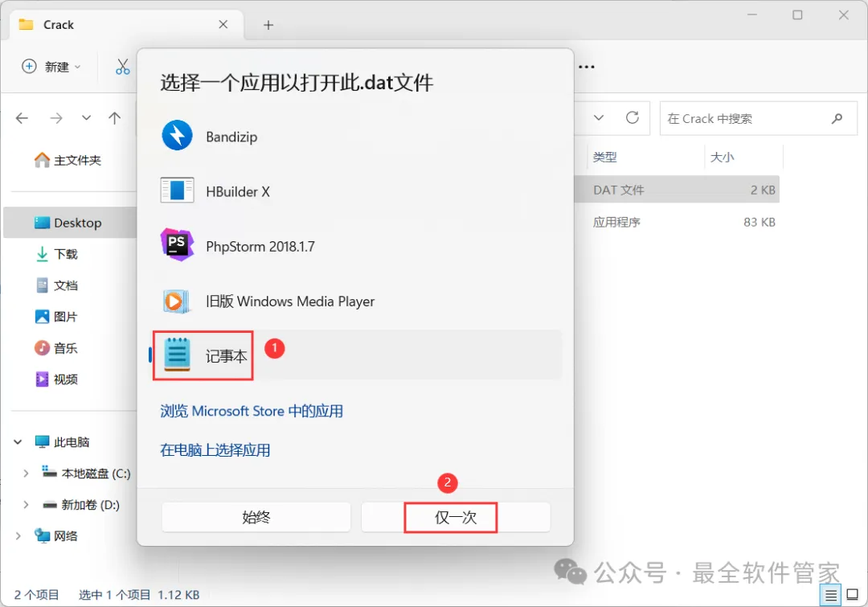Viewport: 868px width, 607px height.
Task: Open 网络 (Network) in sidebar
Action: 56,535
